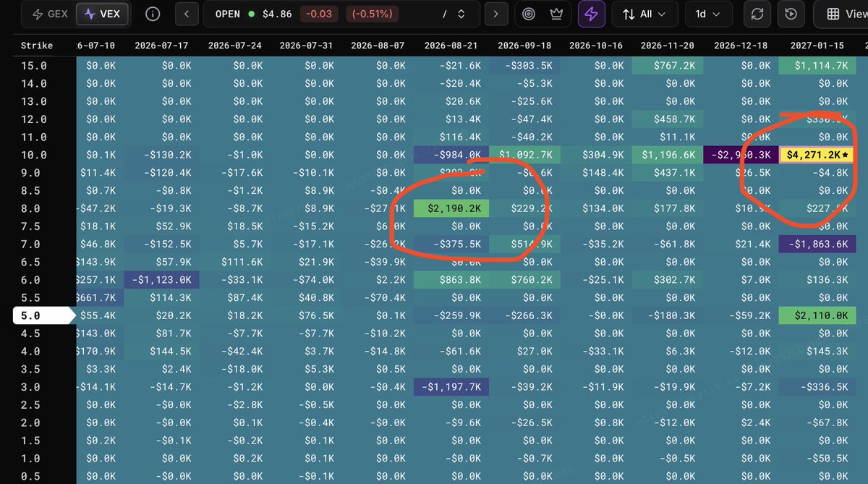Screen dimensions: 868x484
Task: Switch to the GEX tab
Action: click(x=51, y=14)
